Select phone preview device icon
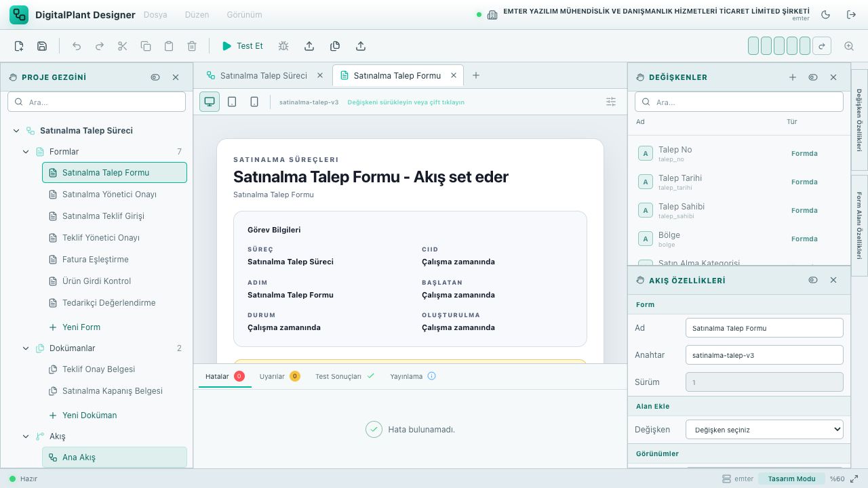868x488 pixels. [254, 102]
